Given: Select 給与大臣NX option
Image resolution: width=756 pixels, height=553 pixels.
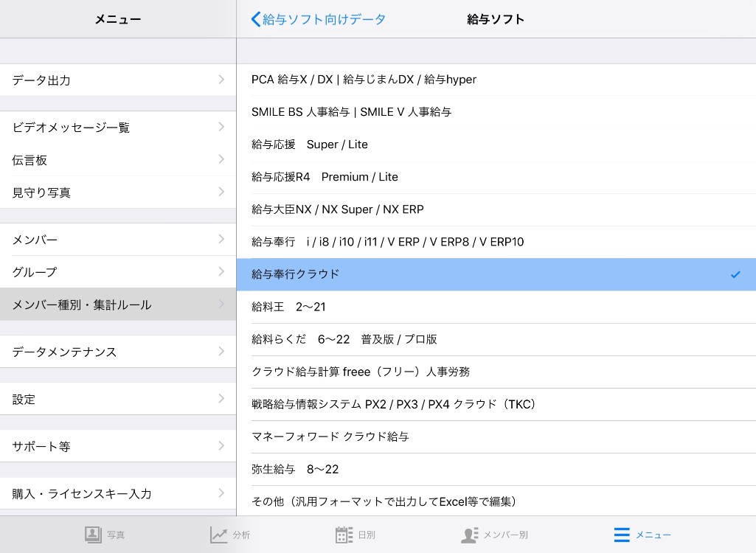Looking at the screenshot, I should click(x=496, y=209).
